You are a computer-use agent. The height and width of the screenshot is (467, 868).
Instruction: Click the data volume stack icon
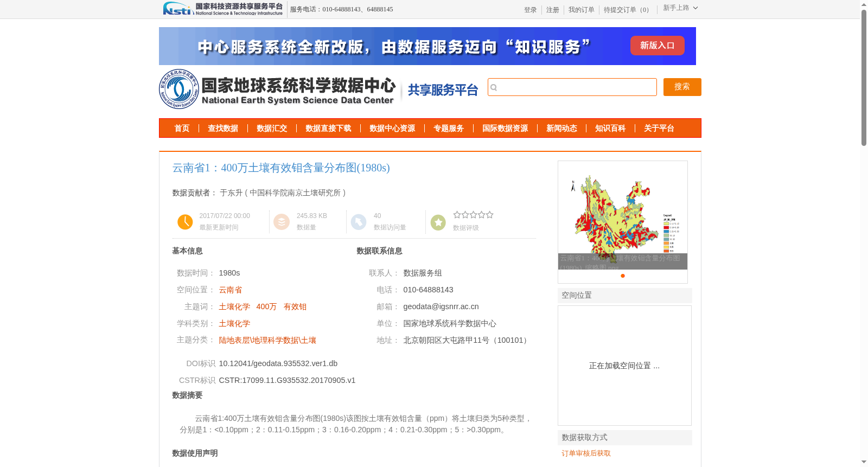[282, 222]
